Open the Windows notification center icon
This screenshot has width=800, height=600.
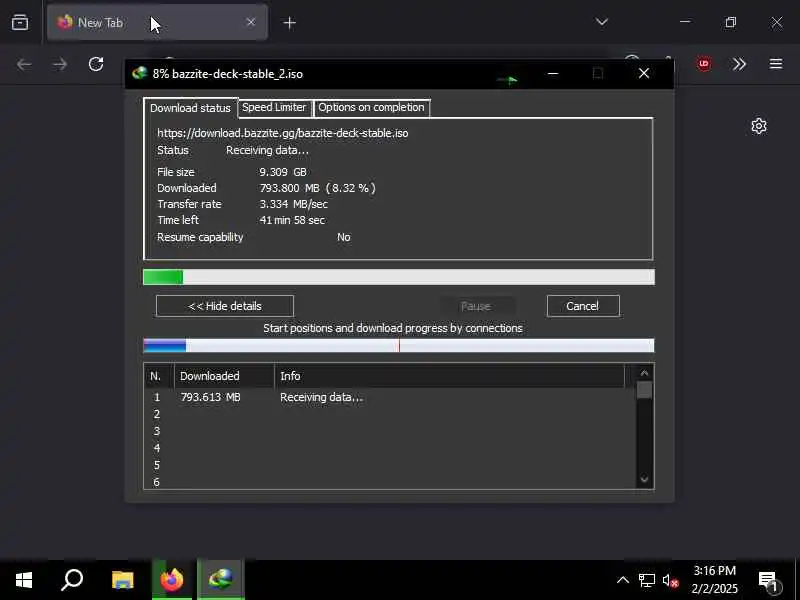point(770,580)
